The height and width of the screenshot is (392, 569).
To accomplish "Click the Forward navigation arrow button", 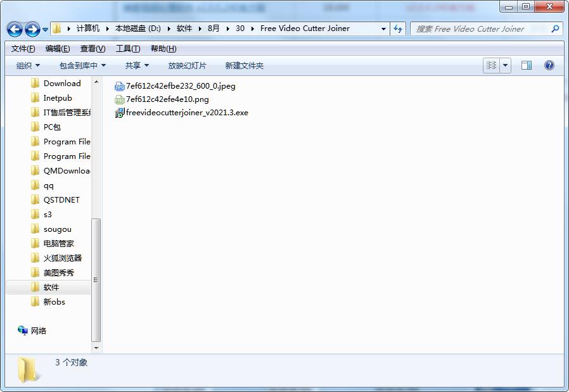I will click(x=32, y=29).
